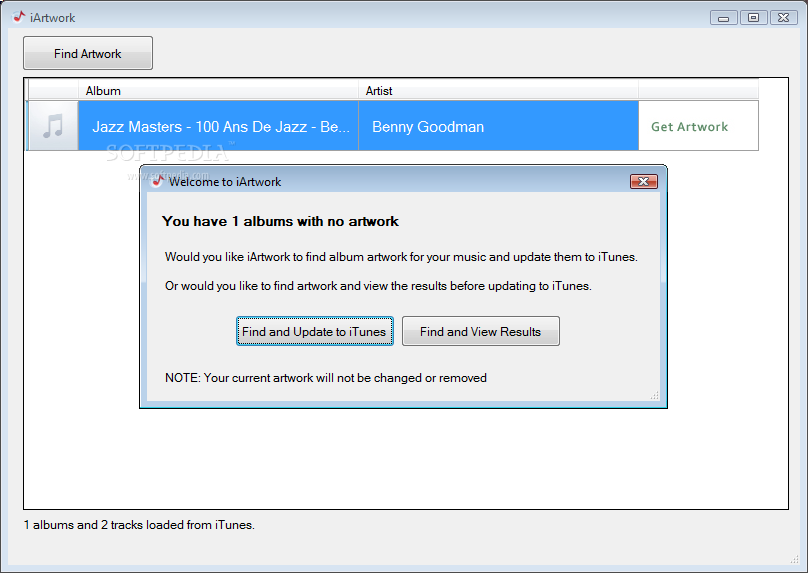808x573 pixels.
Task: Click the Welcome dialog title bar icon
Action: tap(157, 181)
